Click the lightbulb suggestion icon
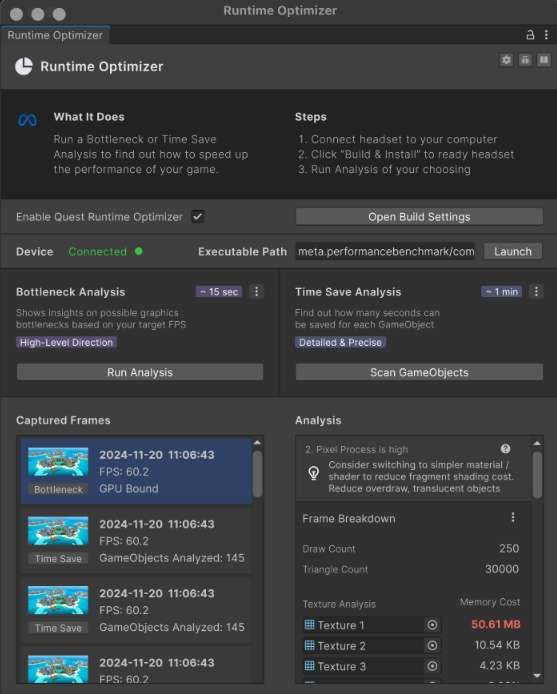 313,473
